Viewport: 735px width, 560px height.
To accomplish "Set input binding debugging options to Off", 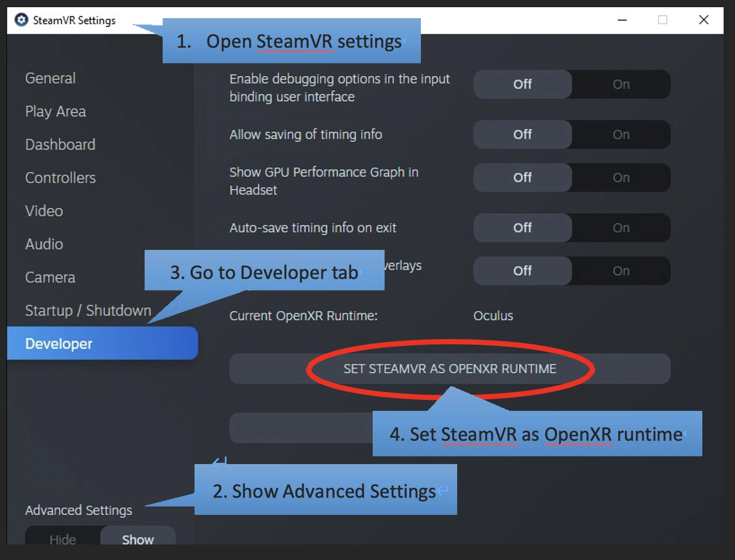I will pos(522,84).
